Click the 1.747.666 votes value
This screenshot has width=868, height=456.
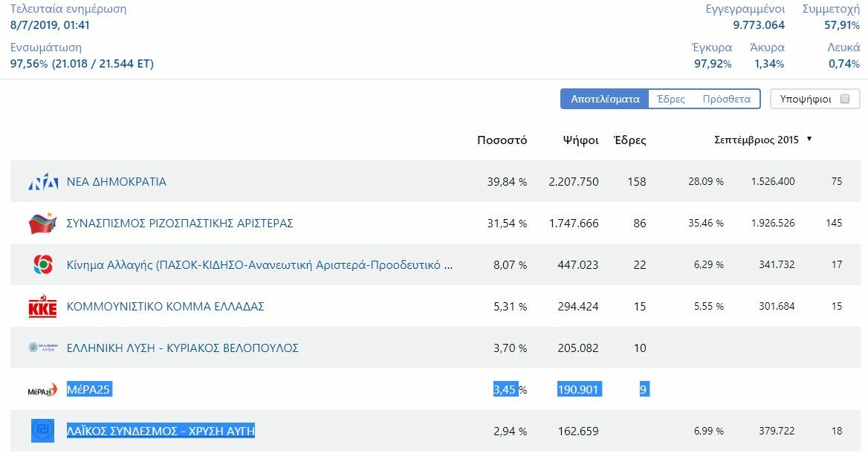point(574,223)
